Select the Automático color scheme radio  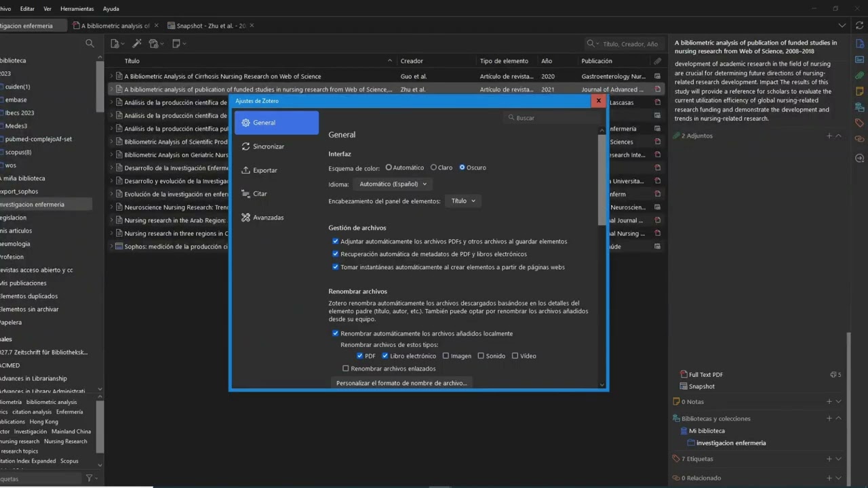[x=389, y=167]
